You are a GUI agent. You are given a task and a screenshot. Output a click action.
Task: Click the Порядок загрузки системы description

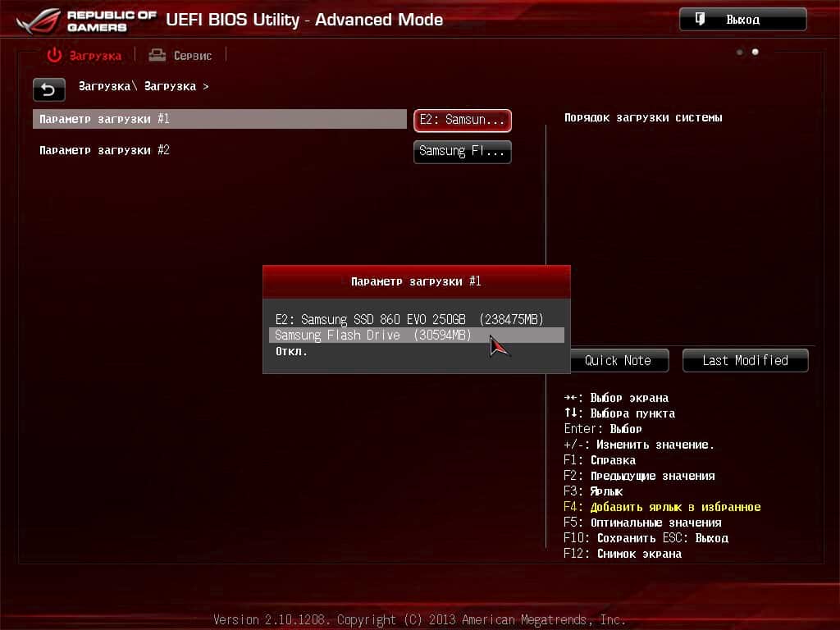pos(643,118)
